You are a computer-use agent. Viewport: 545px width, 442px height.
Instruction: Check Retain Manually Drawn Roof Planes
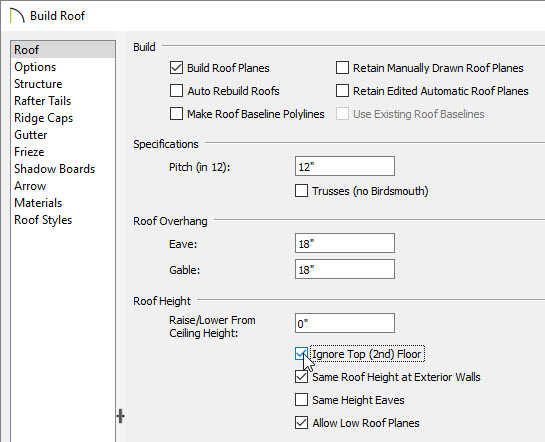tap(342, 68)
